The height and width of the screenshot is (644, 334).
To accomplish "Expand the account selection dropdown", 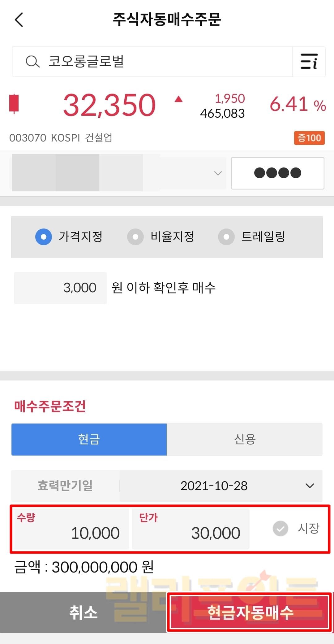I will coord(218,173).
